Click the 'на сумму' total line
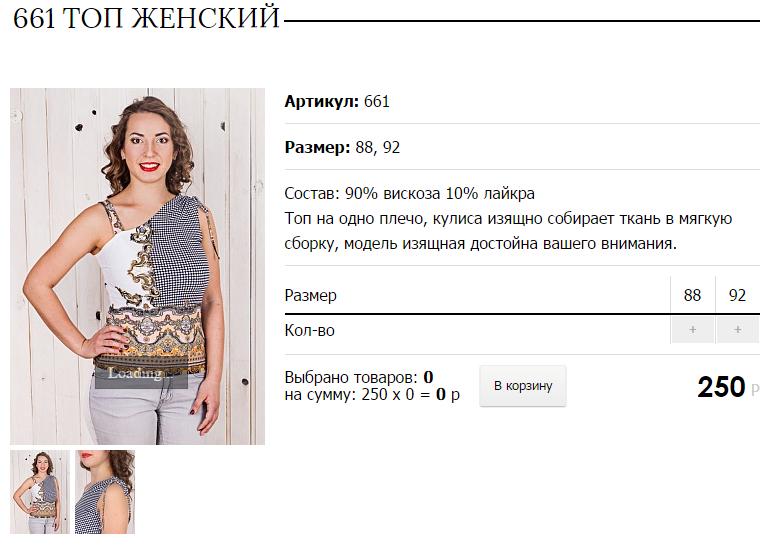This screenshot has height=542, width=766. [x=372, y=394]
